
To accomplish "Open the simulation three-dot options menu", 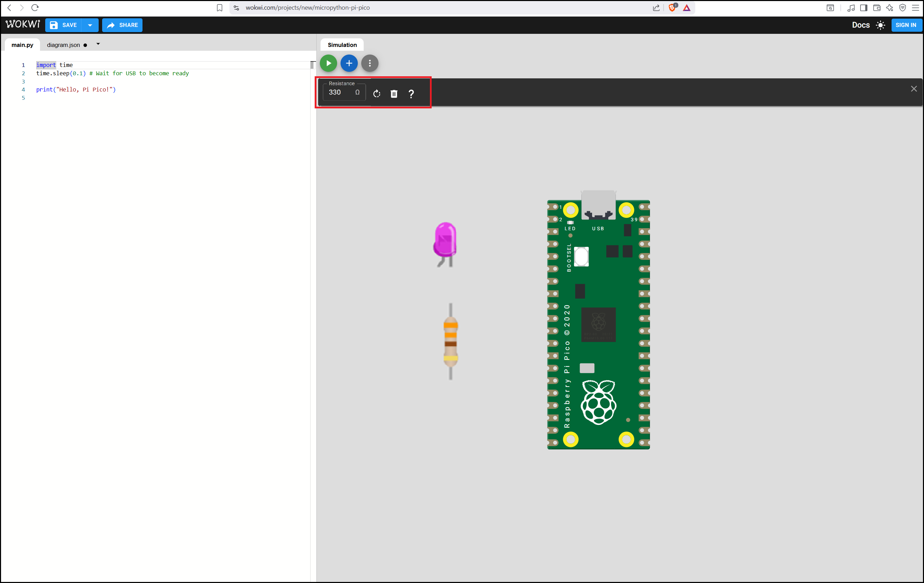I will coord(370,63).
